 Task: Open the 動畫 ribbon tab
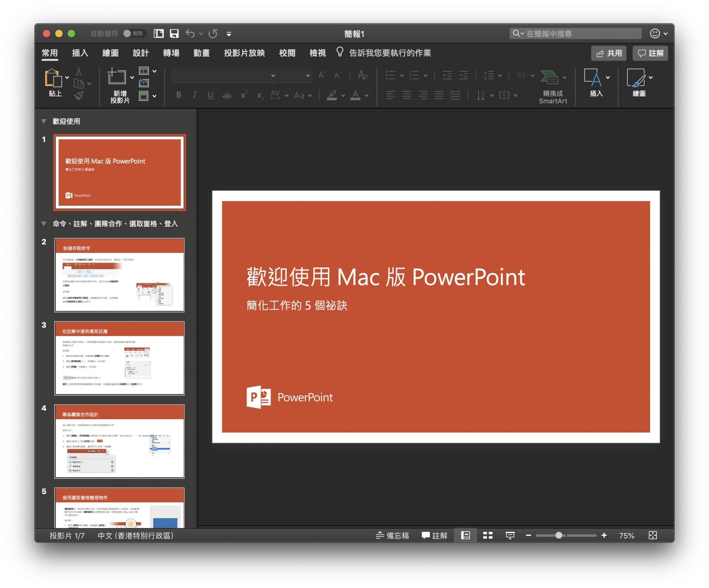pyautogui.click(x=202, y=53)
